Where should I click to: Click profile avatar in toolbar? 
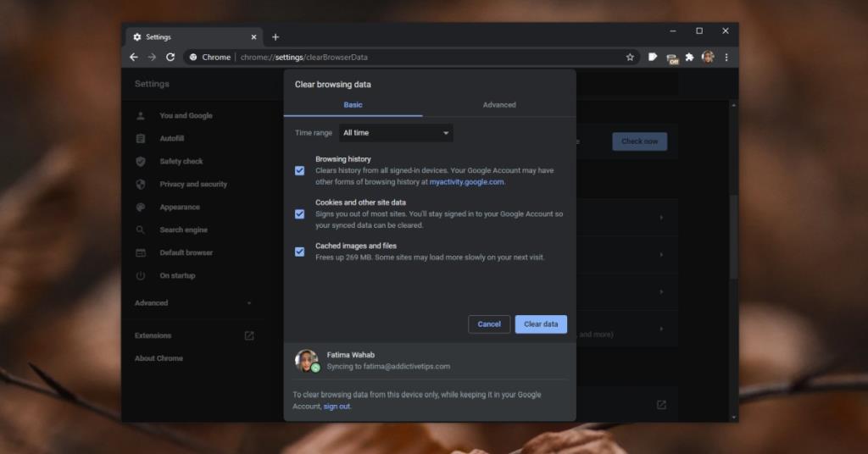708,57
